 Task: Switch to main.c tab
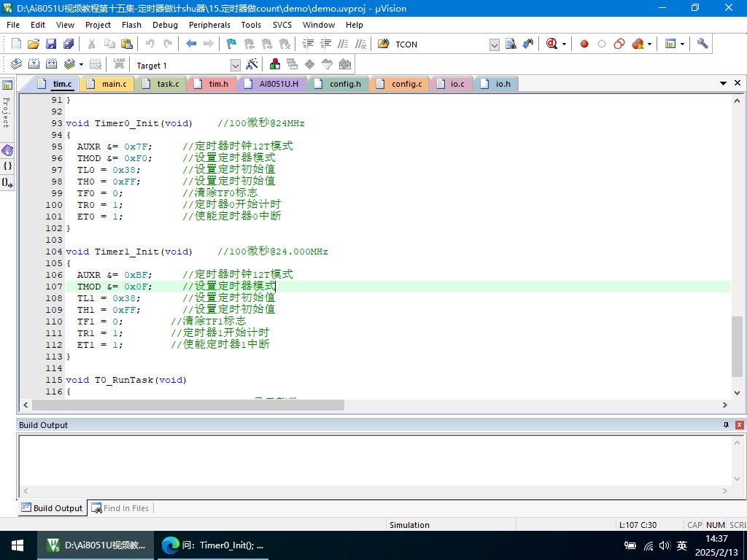(109, 84)
